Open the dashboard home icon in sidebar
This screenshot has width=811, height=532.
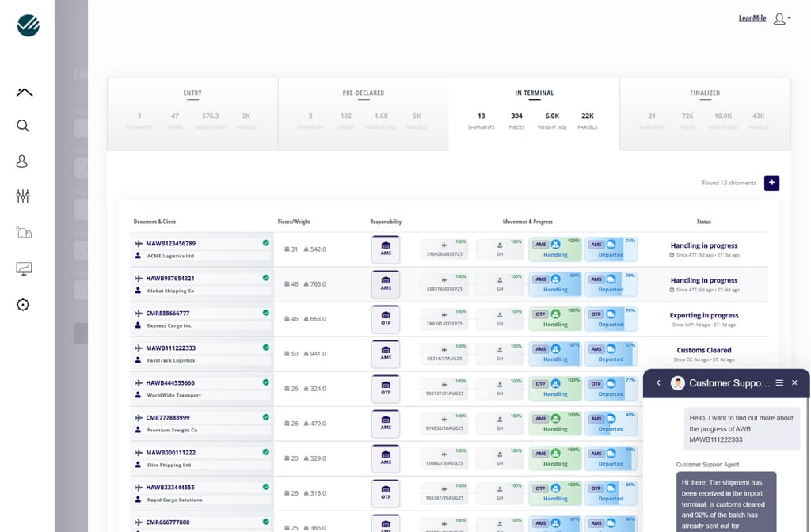[x=25, y=93]
